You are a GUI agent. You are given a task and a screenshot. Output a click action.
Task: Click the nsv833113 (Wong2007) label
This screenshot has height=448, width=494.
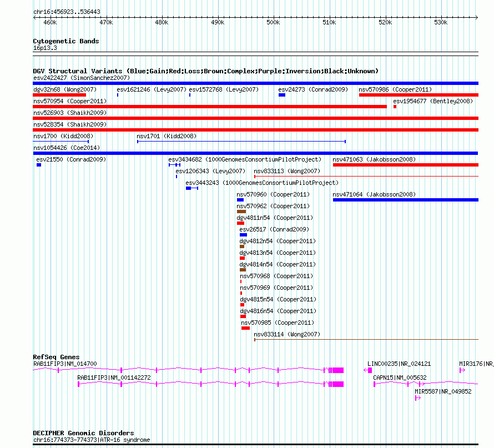point(287,171)
